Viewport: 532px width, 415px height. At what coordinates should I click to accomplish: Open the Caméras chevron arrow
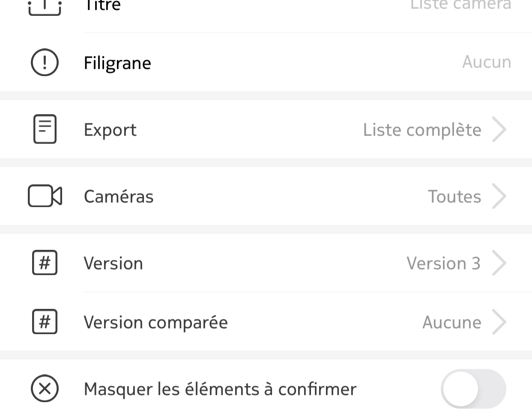tap(499, 196)
